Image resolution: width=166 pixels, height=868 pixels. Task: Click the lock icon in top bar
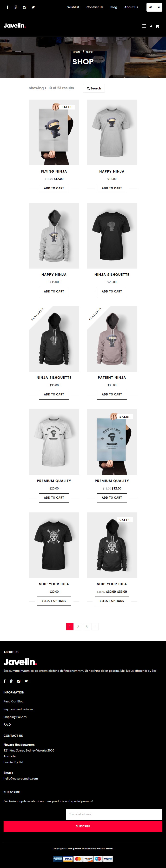(159, 7)
